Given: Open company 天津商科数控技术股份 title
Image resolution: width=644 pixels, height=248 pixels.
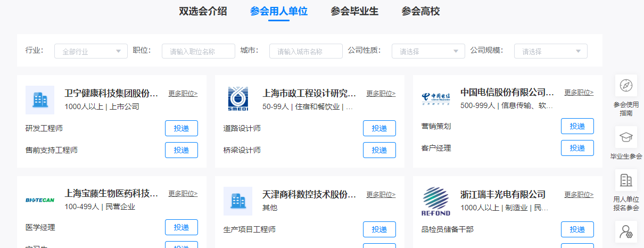Looking at the screenshot, I should pyautogui.click(x=310, y=195).
